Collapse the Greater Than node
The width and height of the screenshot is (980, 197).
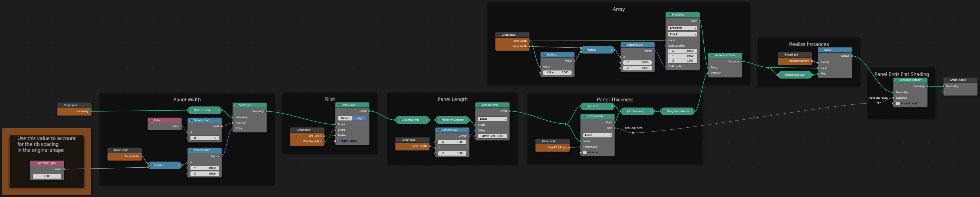coord(191,120)
